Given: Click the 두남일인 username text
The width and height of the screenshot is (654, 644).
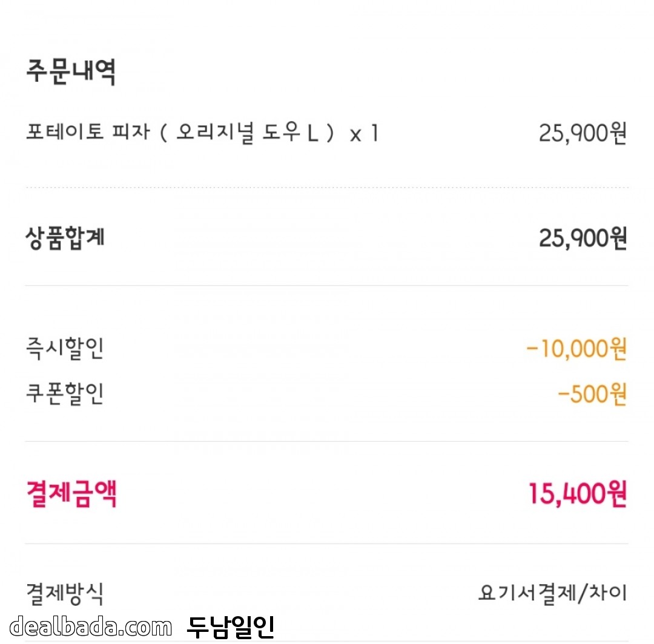Looking at the screenshot, I should pyautogui.click(x=230, y=628).
